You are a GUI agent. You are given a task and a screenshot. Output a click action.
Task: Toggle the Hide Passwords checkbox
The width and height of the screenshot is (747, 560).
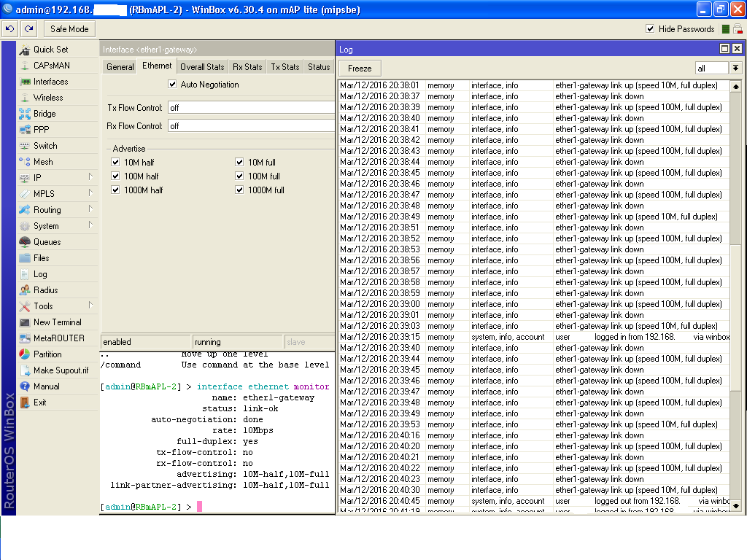pyautogui.click(x=650, y=29)
